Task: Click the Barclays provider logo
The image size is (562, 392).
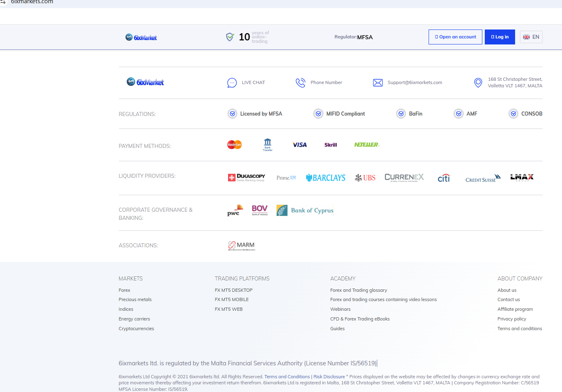Action: [326, 178]
